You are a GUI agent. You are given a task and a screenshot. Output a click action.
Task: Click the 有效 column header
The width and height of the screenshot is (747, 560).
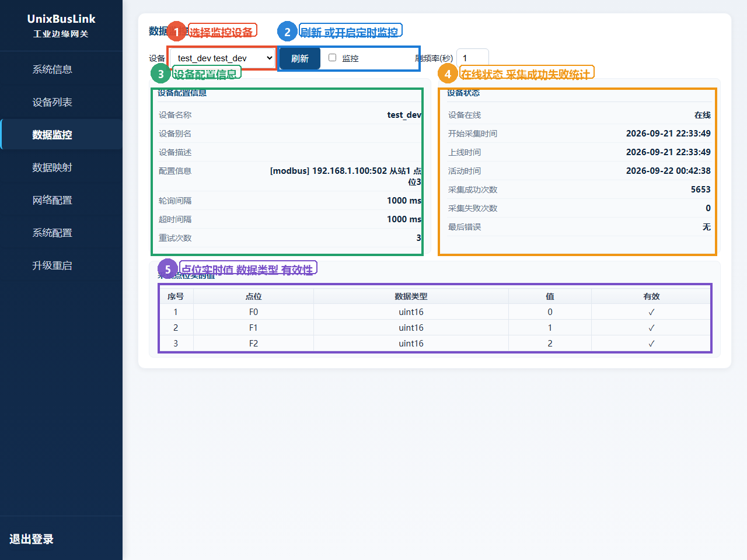(x=651, y=296)
